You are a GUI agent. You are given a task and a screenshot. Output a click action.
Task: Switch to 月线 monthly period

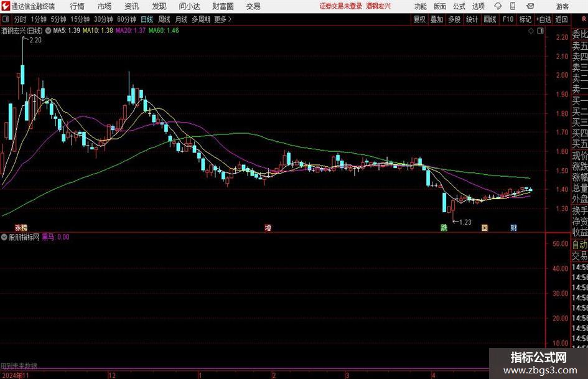click(x=182, y=19)
